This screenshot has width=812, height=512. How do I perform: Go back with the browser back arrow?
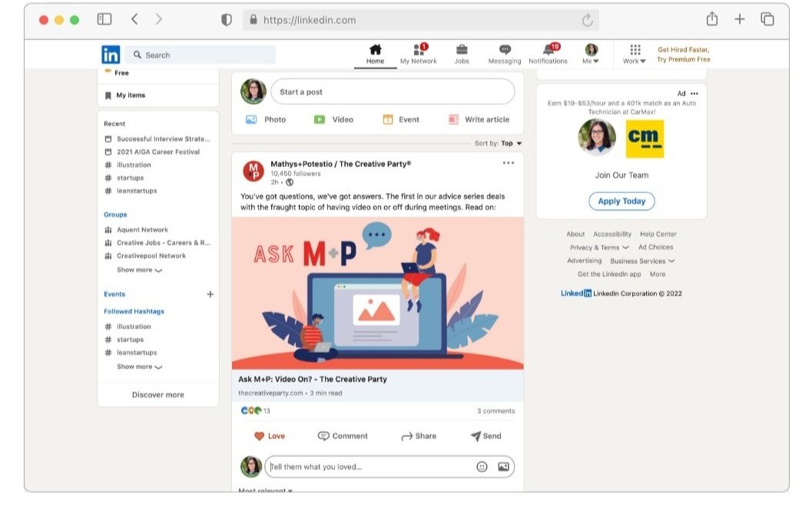pos(134,20)
